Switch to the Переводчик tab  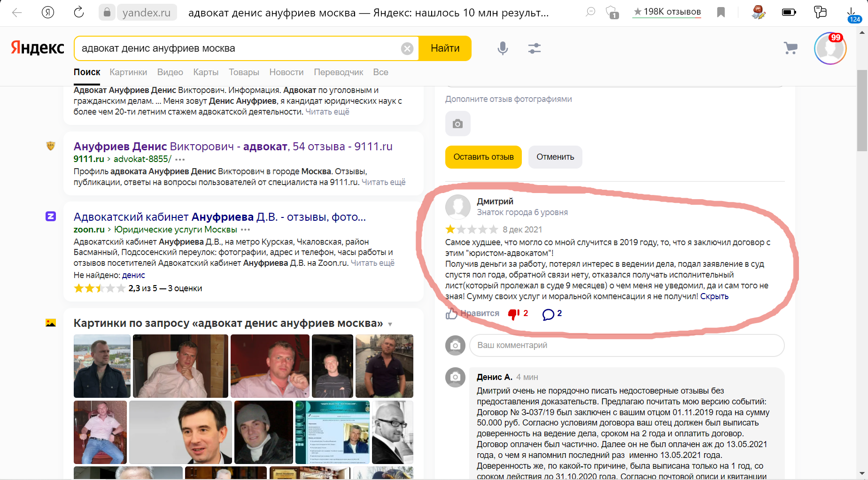[x=339, y=72]
